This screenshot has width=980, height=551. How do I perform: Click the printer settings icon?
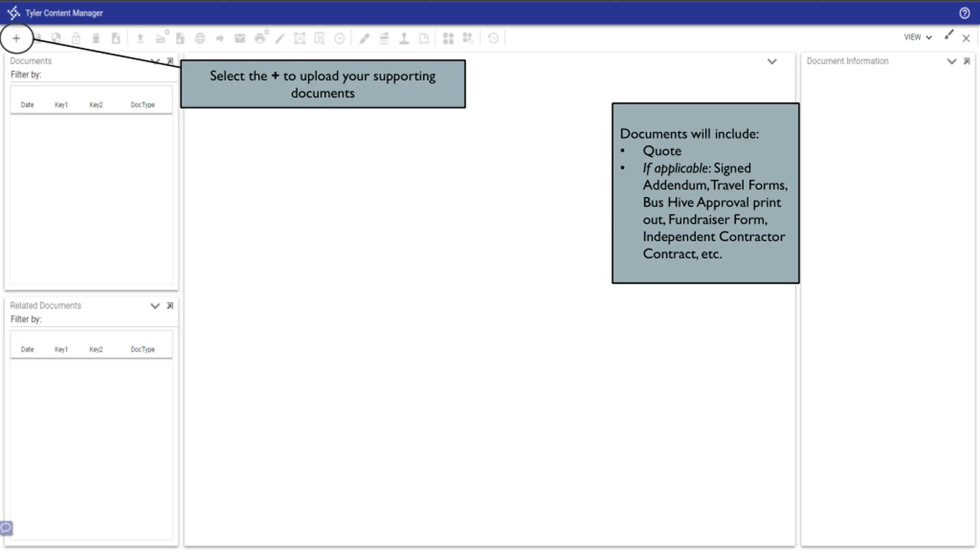(261, 37)
